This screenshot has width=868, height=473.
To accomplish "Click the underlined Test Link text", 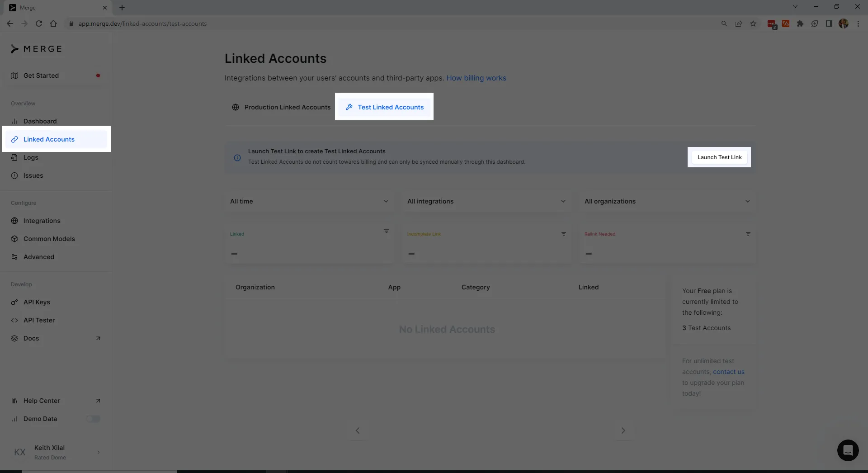I will click(283, 151).
